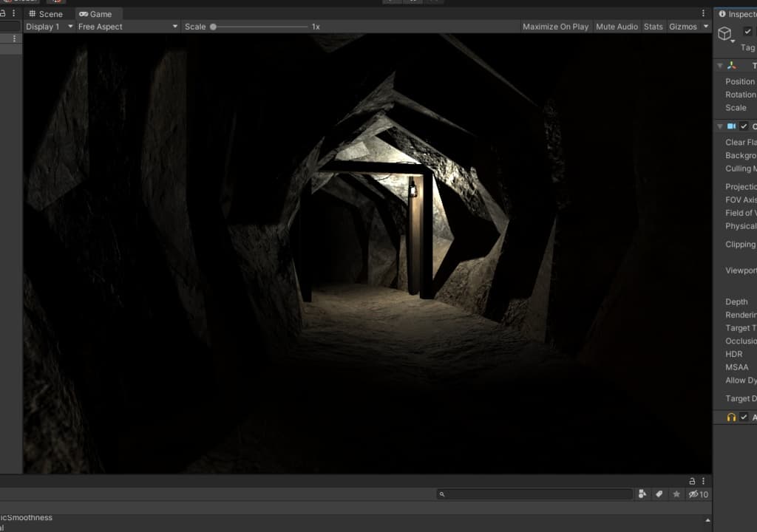The width and height of the screenshot is (757, 532).
Task: Collapse the Transform component foldout
Action: click(720, 66)
